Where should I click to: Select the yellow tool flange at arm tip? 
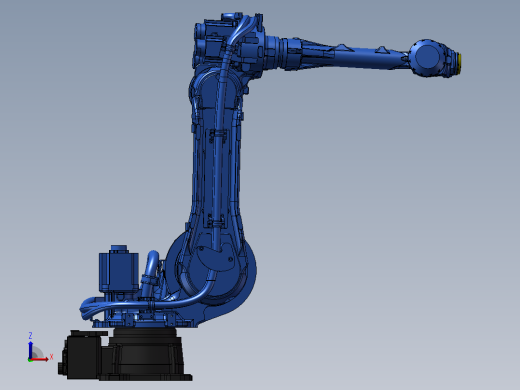tap(459, 64)
